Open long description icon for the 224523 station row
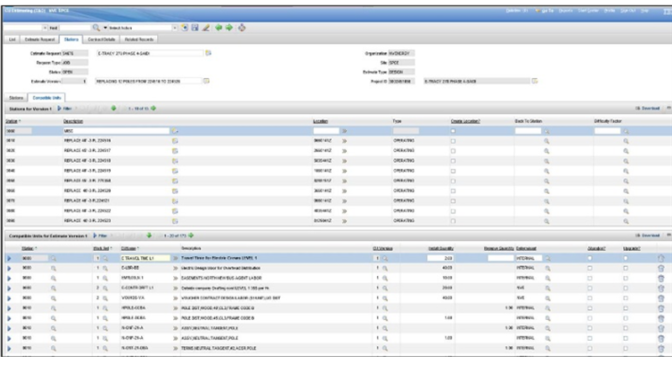The image size is (672, 372). point(175,221)
